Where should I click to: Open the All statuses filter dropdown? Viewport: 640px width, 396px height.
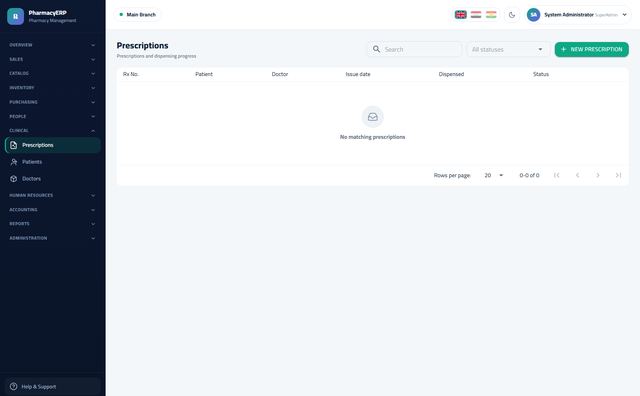coord(507,49)
